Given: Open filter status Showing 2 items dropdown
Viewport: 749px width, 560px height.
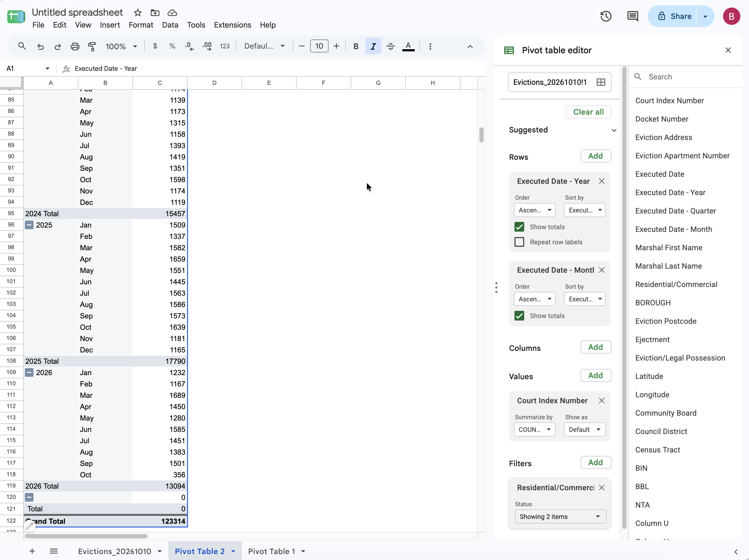Looking at the screenshot, I should [x=560, y=517].
